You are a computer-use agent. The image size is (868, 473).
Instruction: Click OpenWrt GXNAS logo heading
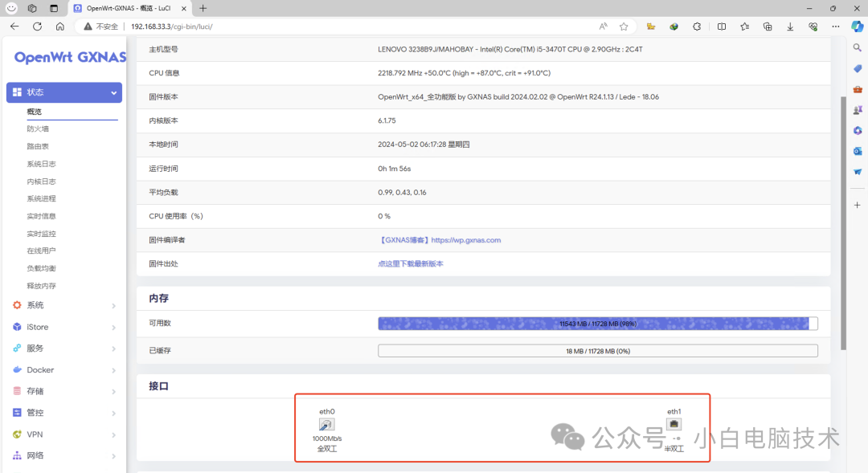tap(70, 58)
